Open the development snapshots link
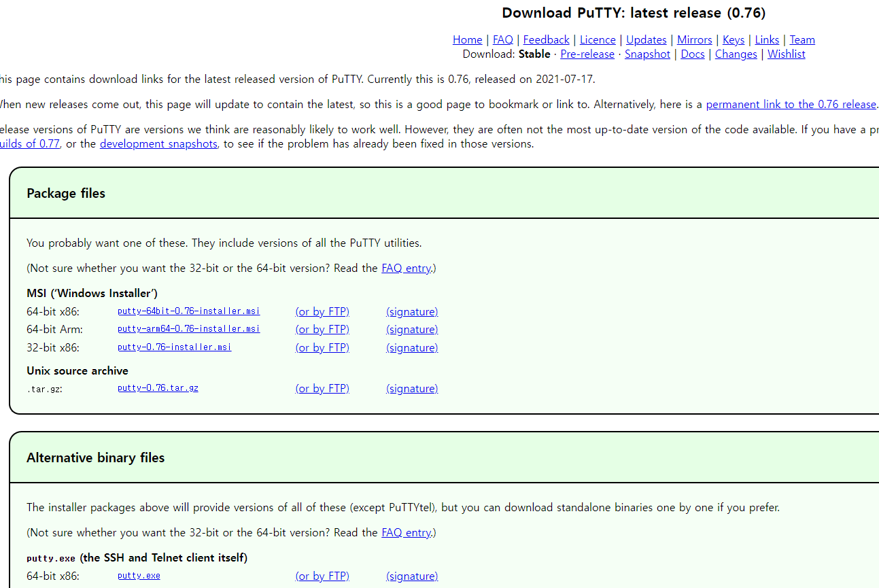The image size is (879, 588). point(158,143)
